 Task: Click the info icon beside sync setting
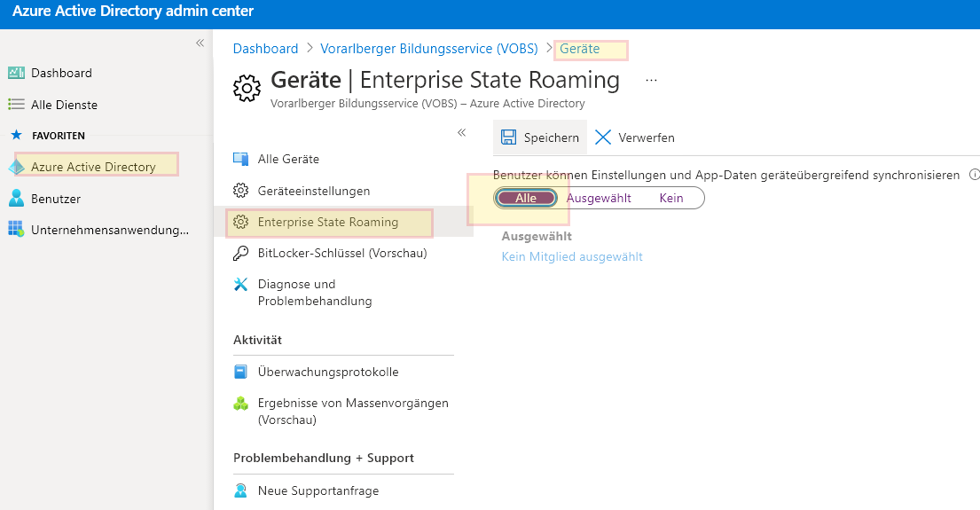(x=974, y=176)
